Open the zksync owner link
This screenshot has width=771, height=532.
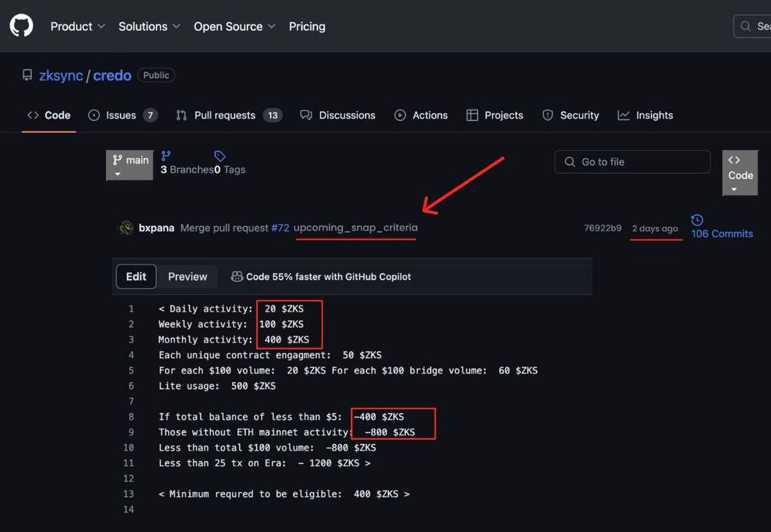[61, 75]
